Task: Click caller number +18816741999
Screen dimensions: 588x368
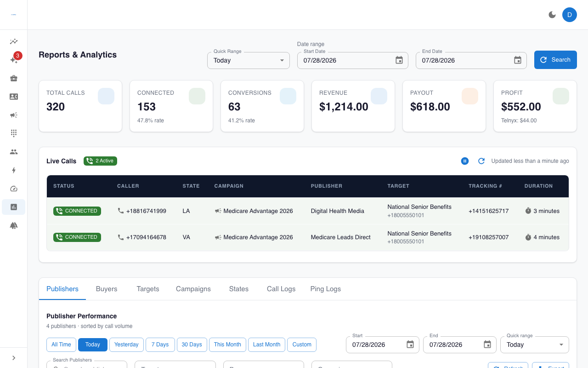Action: coord(146,211)
